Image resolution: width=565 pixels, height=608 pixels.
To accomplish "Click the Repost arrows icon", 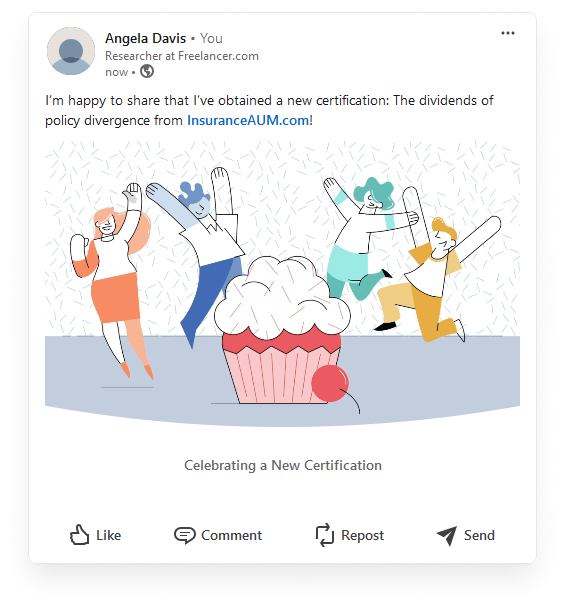I will 325,535.
